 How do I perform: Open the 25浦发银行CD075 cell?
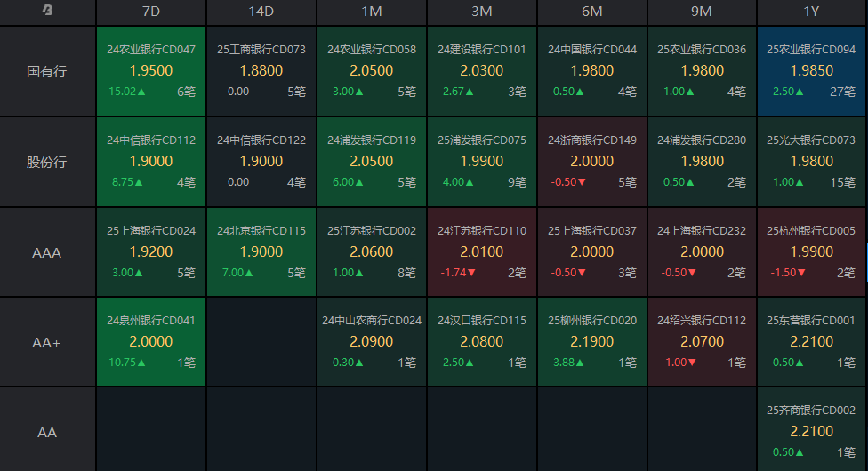coord(482,162)
